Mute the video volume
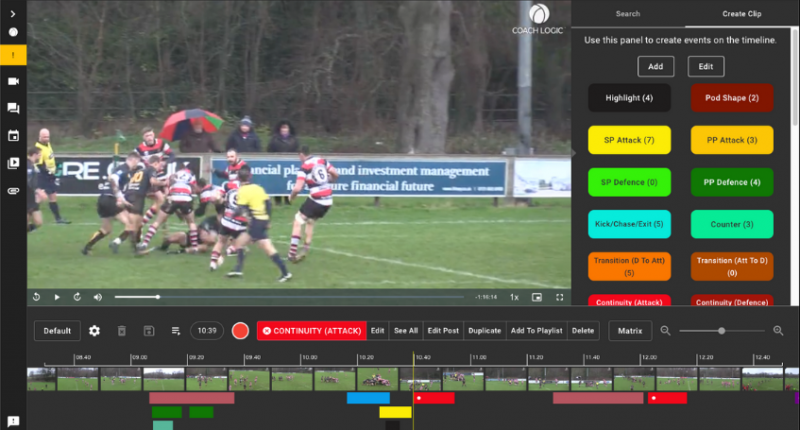This screenshot has width=800, height=430. (x=97, y=297)
